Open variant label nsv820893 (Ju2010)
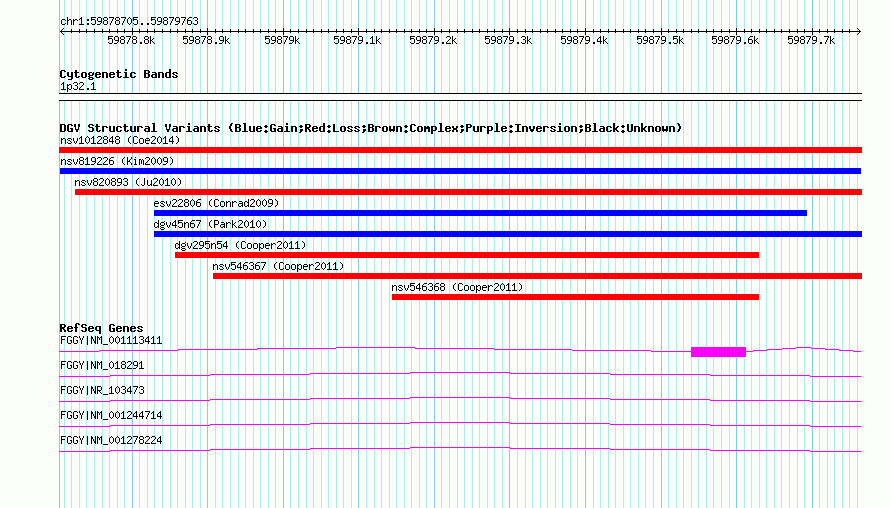890x508 pixels. click(x=128, y=182)
